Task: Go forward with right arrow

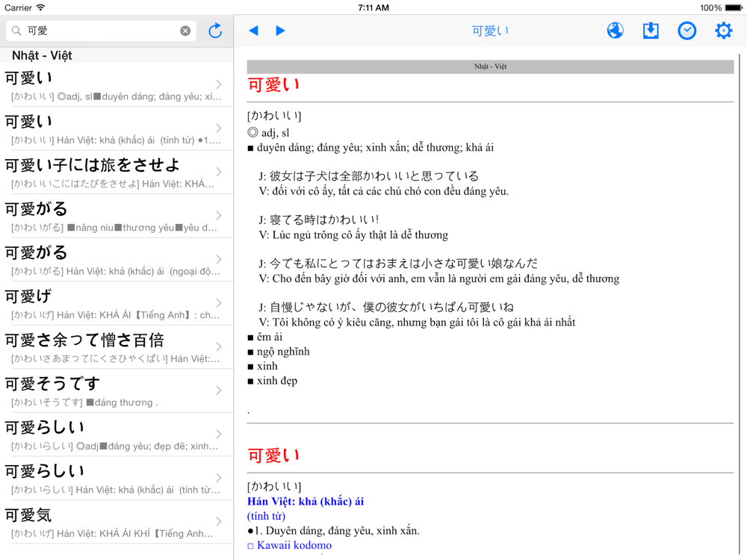Action: point(281,31)
